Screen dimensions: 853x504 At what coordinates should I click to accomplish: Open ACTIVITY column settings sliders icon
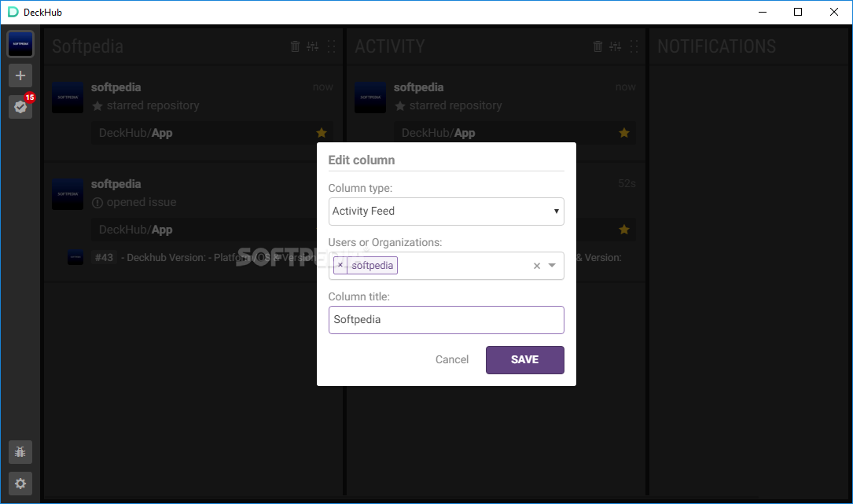point(616,46)
